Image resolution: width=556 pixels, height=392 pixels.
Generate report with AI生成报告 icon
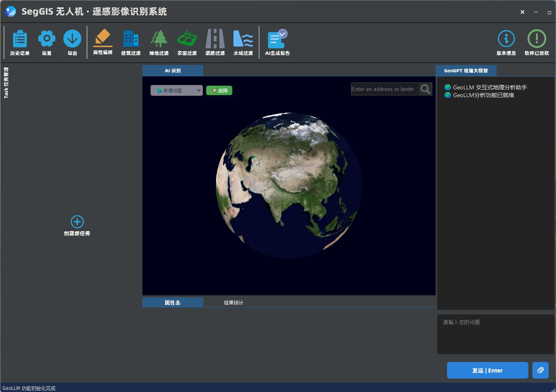[277, 42]
